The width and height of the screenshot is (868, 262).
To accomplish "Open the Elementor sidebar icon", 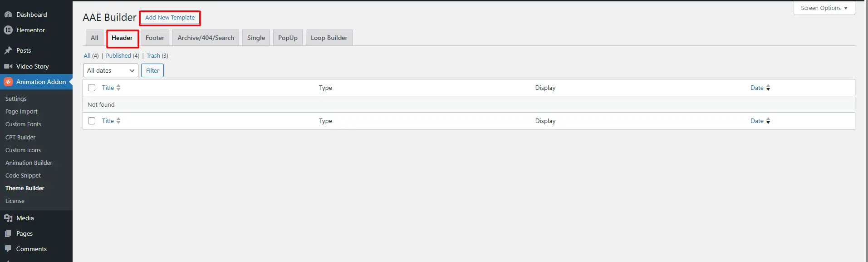I will tap(8, 30).
